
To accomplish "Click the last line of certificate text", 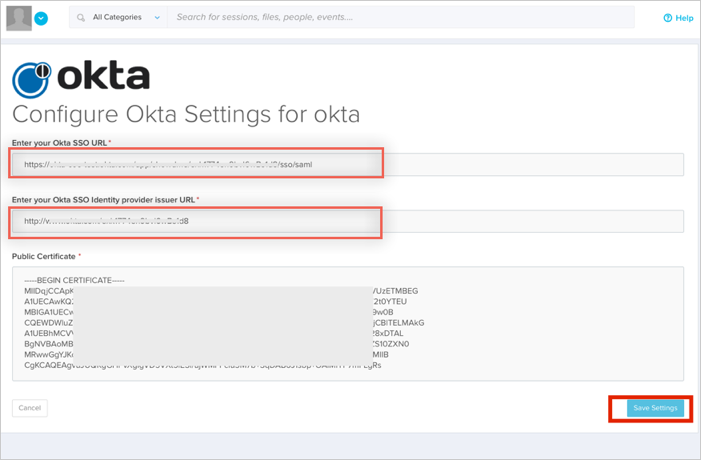I will point(200,366).
